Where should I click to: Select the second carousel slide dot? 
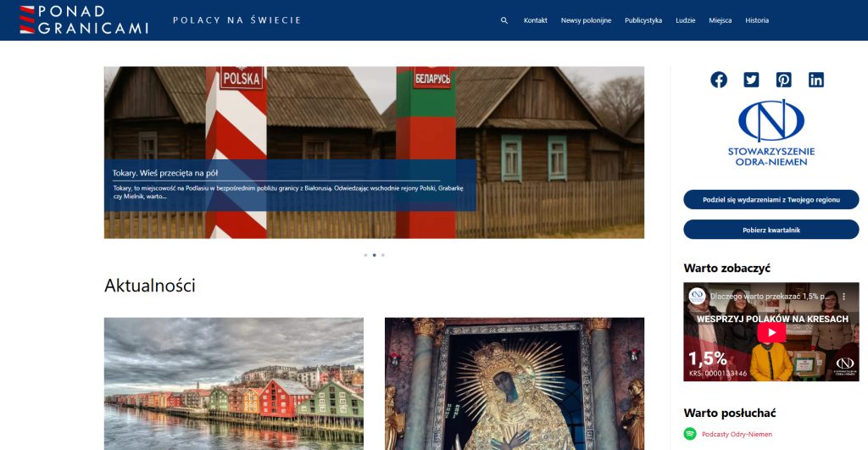[374, 255]
